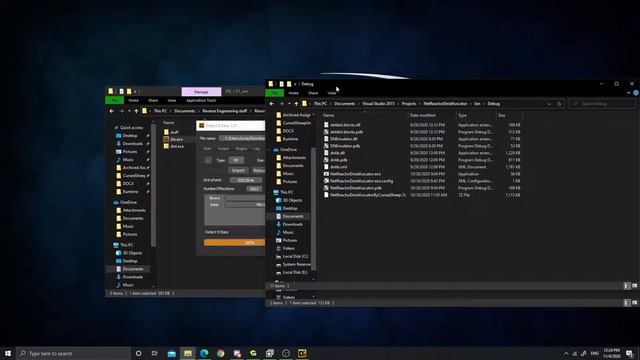Image resolution: width=640 pixels, height=360 pixels.
Task: Go back in the rear explorer window
Action: 112,111
